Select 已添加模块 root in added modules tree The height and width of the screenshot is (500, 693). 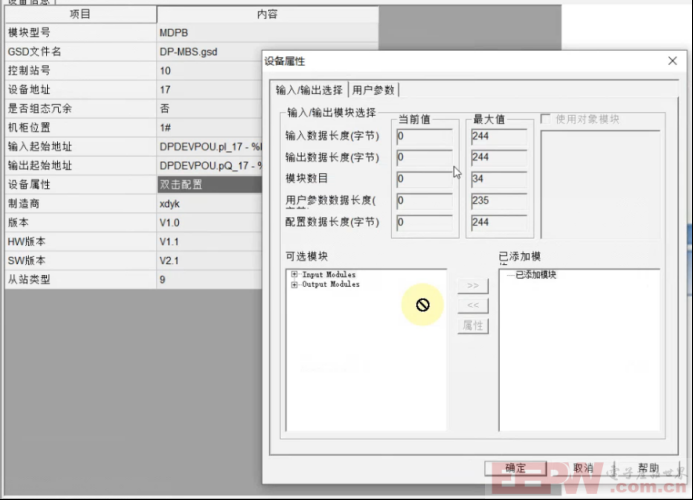click(x=536, y=275)
